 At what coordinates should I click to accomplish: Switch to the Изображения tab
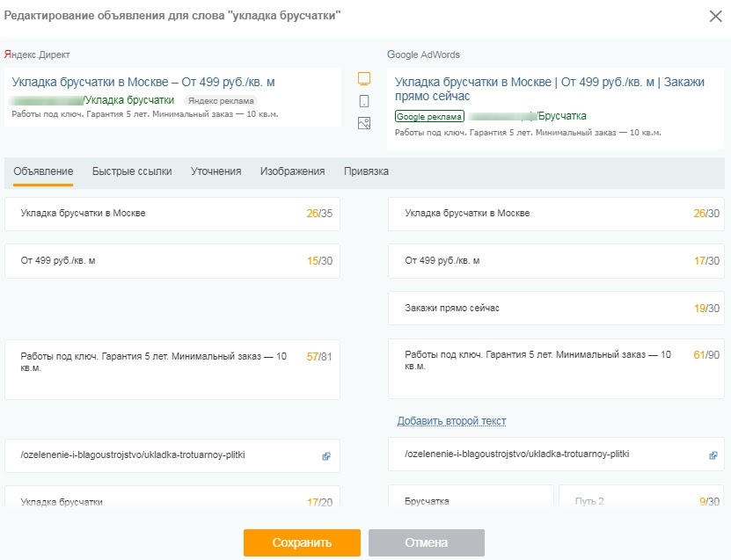pyautogui.click(x=292, y=171)
